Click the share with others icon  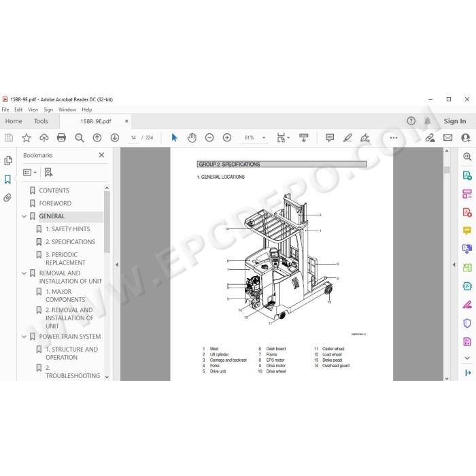(465, 138)
